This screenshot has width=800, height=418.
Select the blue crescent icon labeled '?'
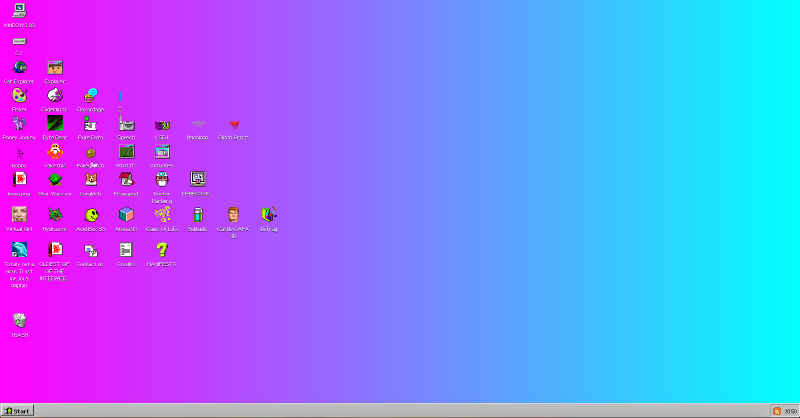pos(120,96)
